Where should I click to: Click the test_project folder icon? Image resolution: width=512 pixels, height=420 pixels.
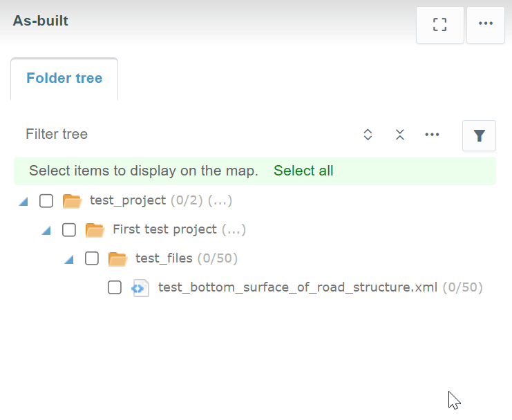[72, 201]
